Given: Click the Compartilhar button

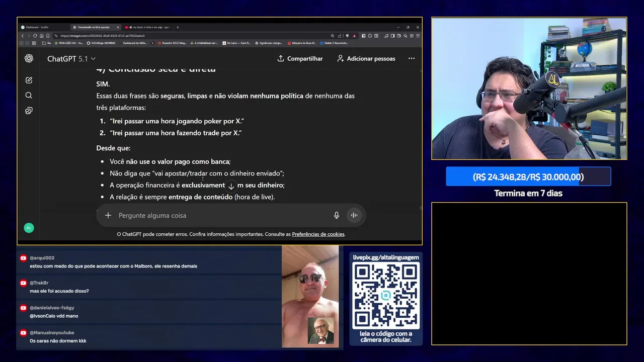Looking at the screenshot, I should [300, 58].
